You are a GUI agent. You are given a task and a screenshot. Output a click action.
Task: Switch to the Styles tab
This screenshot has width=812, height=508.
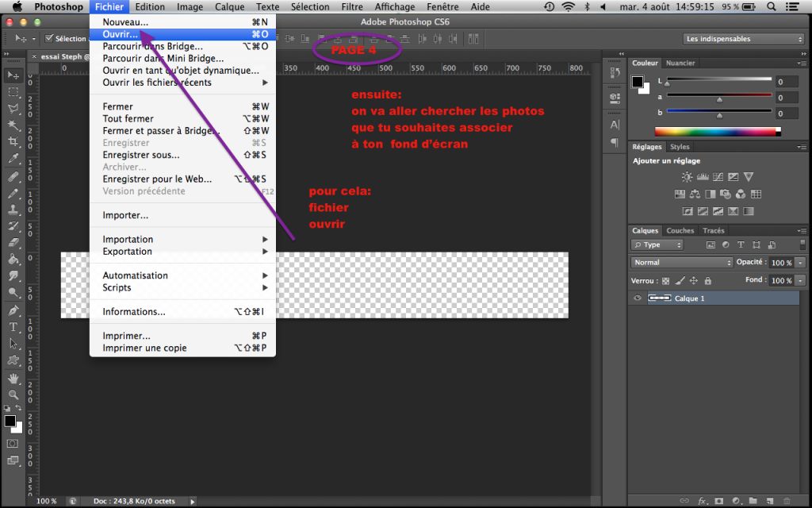coord(680,147)
